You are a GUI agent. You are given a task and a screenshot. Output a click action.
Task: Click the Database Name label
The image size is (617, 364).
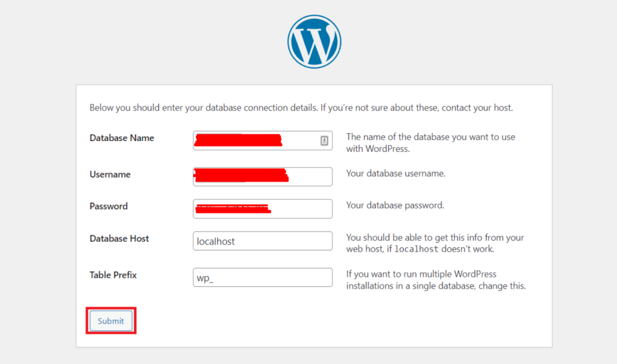[x=122, y=138]
